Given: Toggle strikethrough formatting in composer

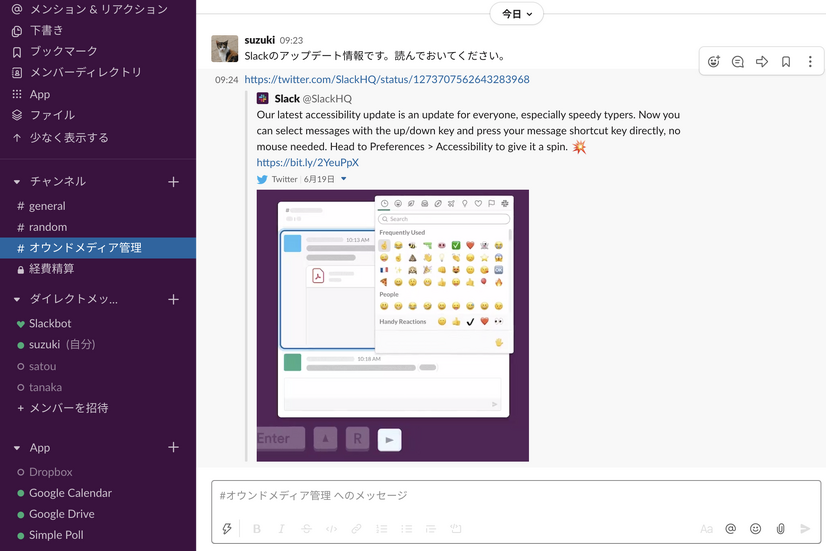Looking at the screenshot, I should click(x=307, y=528).
